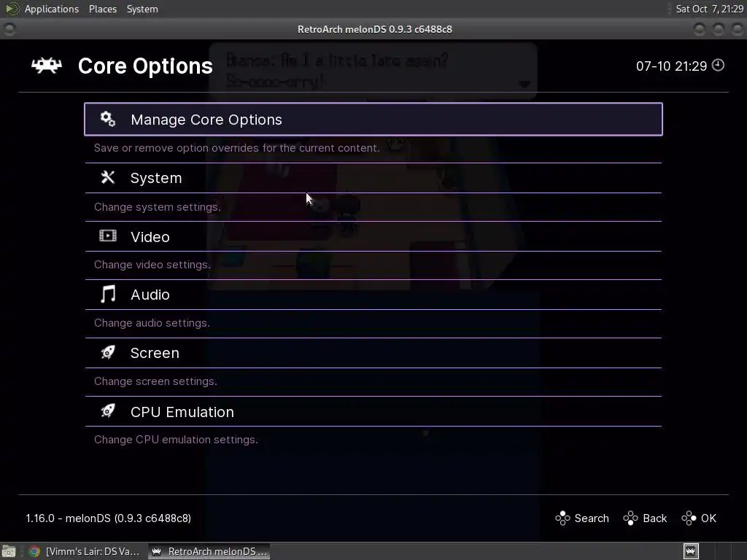Open Manage Core Options entry
The width and height of the screenshot is (747, 560).
click(373, 119)
